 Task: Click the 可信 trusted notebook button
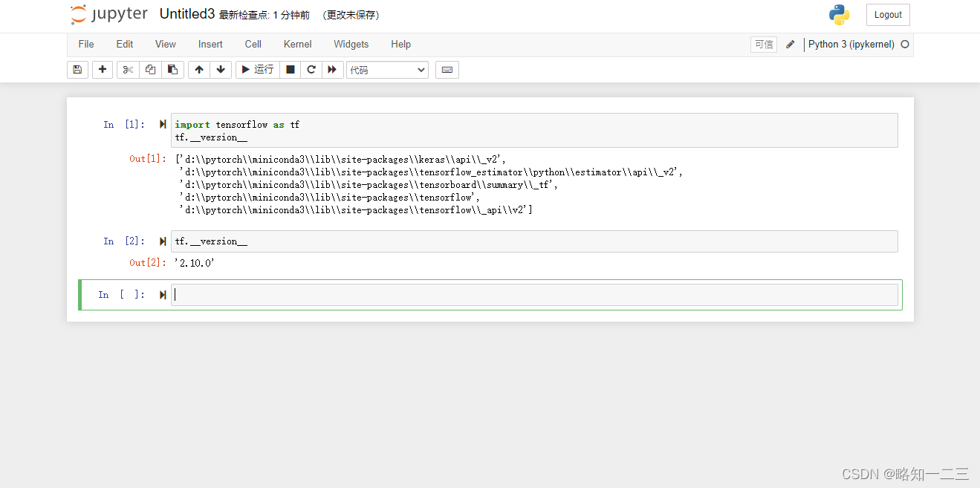point(764,45)
